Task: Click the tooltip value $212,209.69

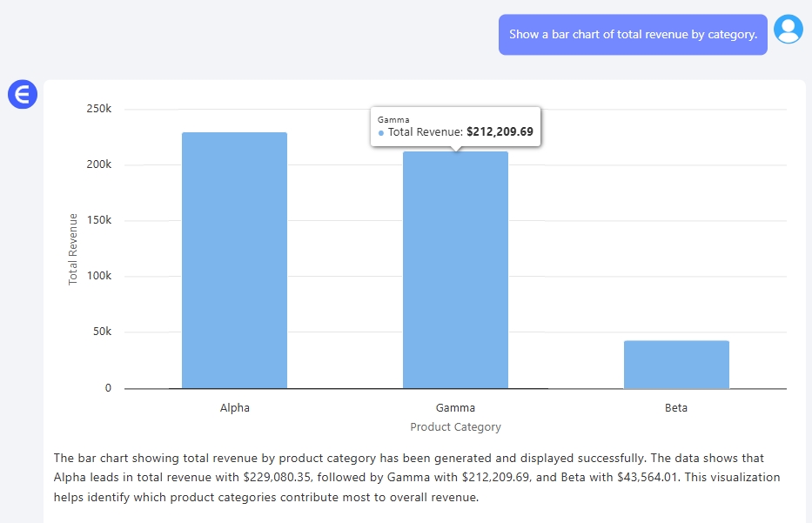Action: point(500,132)
